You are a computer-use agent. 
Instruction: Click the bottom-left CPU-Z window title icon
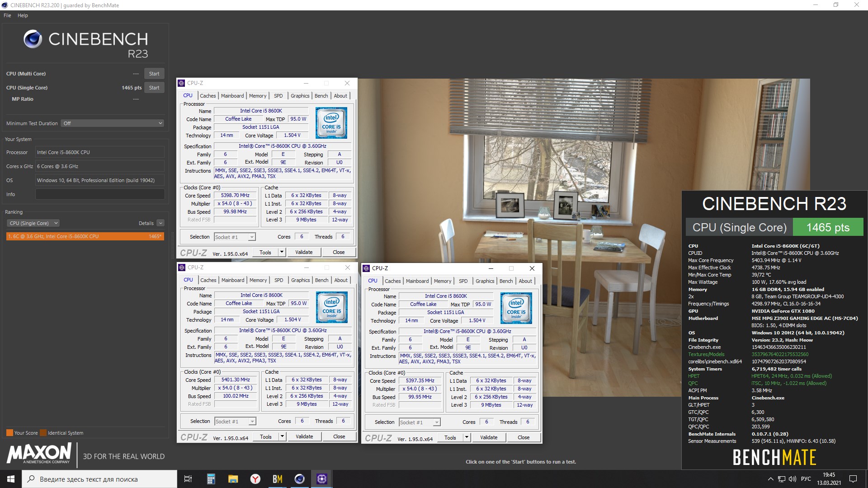pyautogui.click(x=182, y=267)
